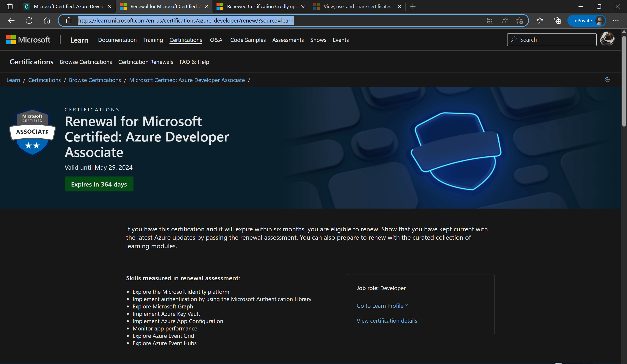
Task: Switch to Renewed Certification Credly tab
Action: (x=261, y=6)
